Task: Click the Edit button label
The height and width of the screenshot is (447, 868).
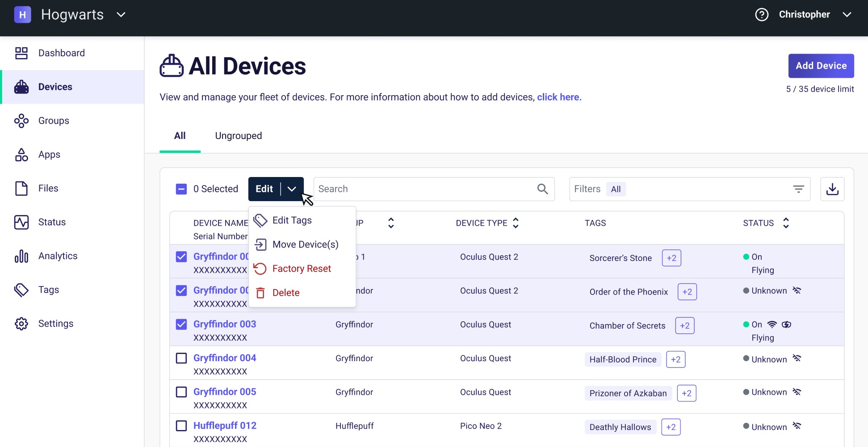Action: point(264,189)
